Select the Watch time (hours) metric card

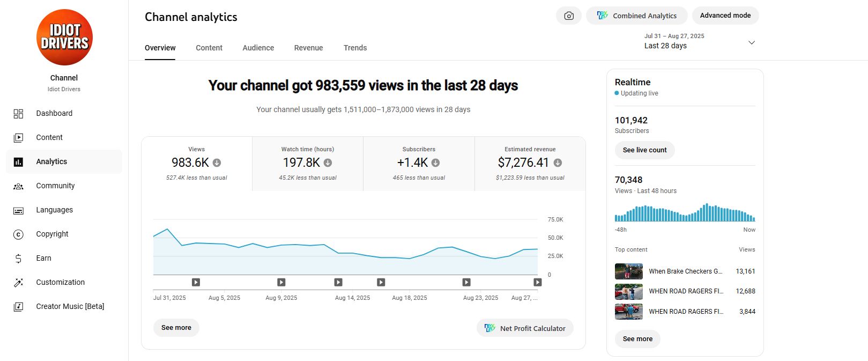pyautogui.click(x=307, y=164)
